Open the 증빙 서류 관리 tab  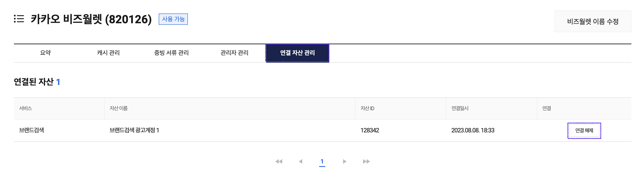171,53
